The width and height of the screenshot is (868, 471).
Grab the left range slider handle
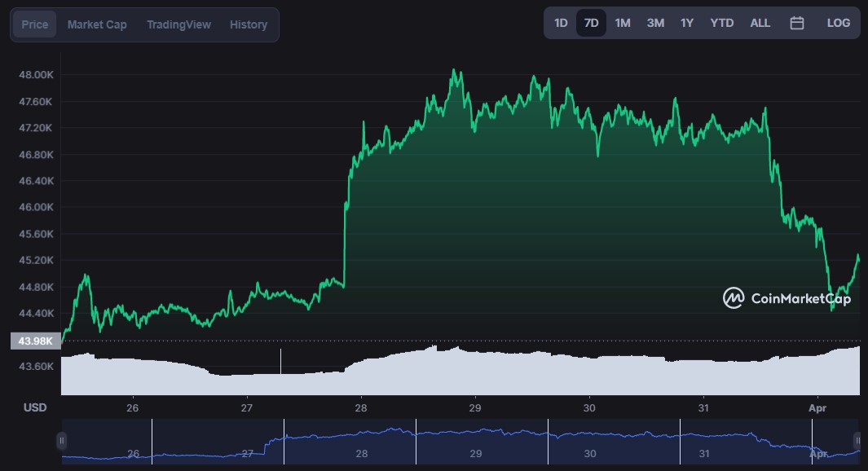click(x=61, y=441)
